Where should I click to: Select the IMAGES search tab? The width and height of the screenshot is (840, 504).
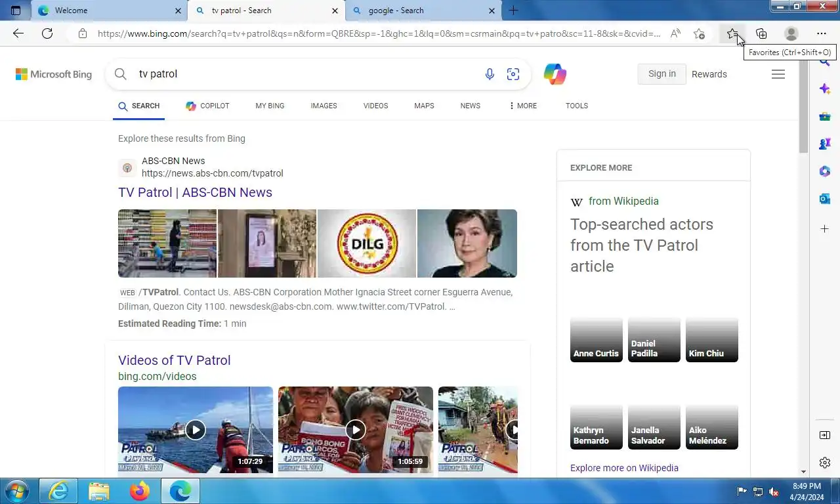324,106
